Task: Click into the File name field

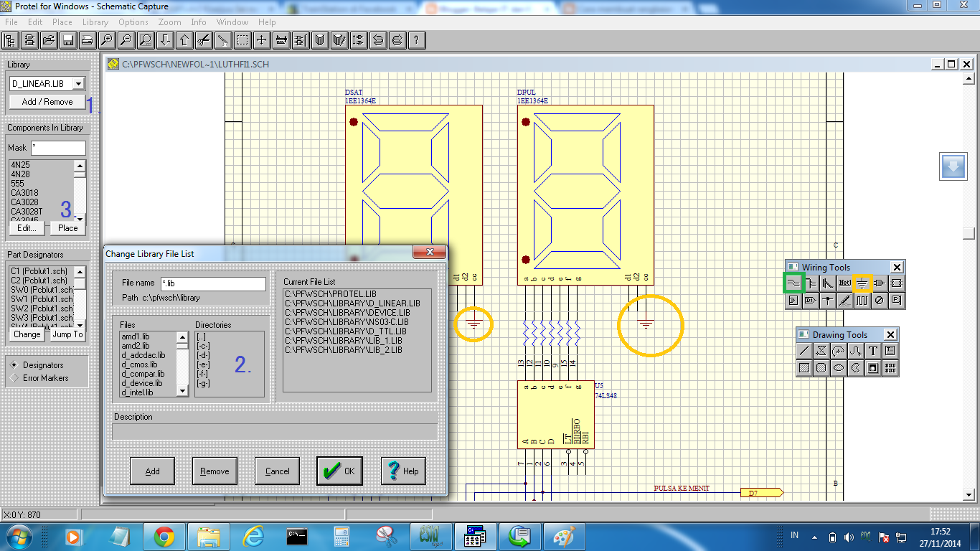Action: click(213, 283)
